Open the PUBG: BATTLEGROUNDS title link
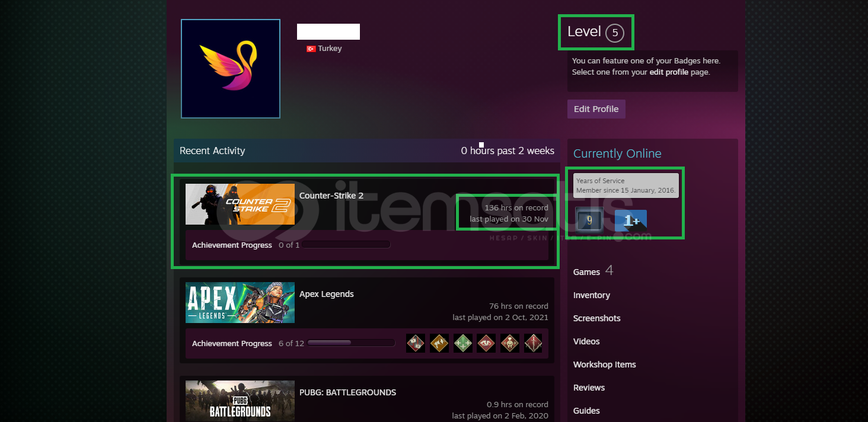 [348, 392]
